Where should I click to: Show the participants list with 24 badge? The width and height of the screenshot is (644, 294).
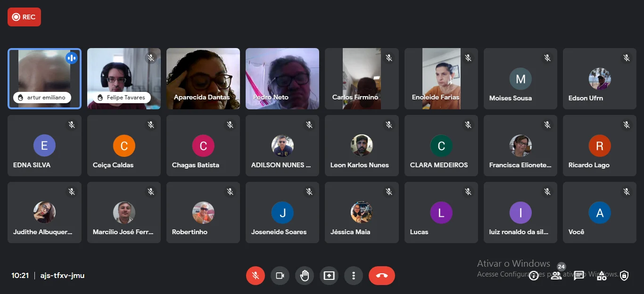[556, 276]
